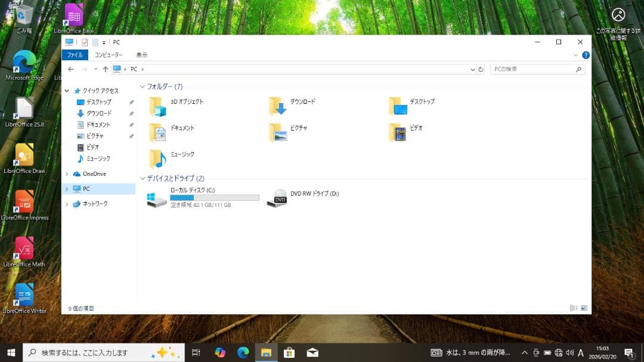Open the ファイル menu tab
This screenshot has width=644, height=362.
(75, 55)
